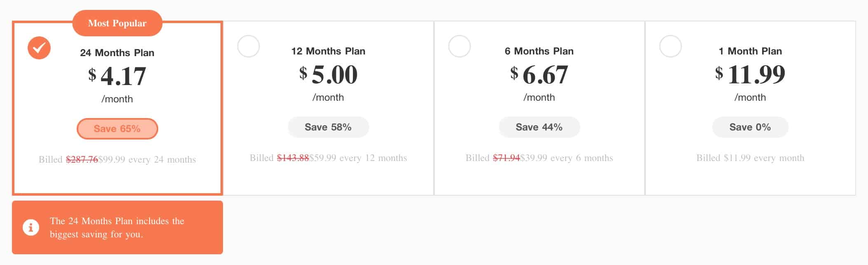Click the Save 0% badge

pos(750,127)
